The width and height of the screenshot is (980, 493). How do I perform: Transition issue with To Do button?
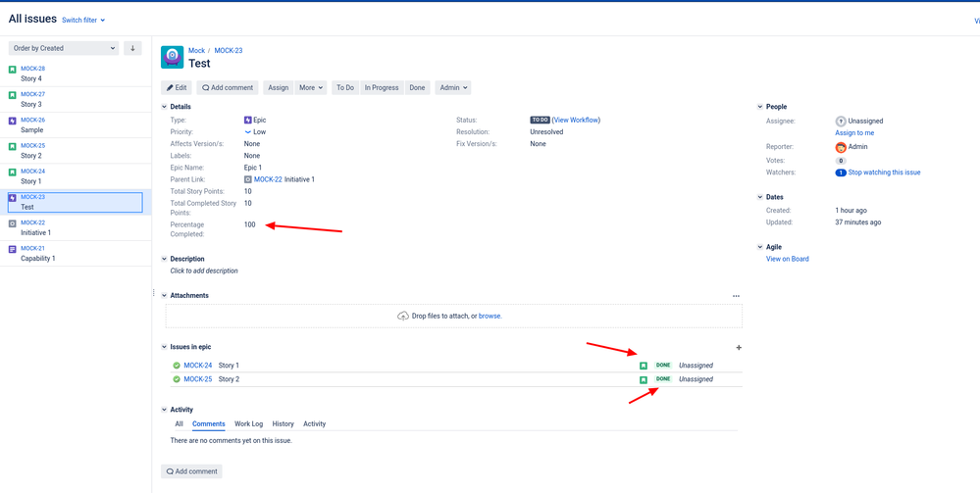tap(345, 87)
